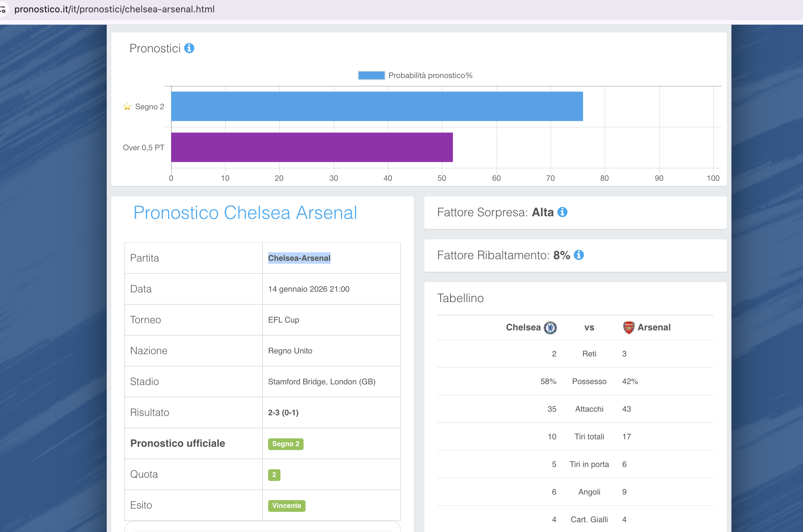Click the star icon beside Segno 2
The height and width of the screenshot is (532, 803).
point(127,107)
